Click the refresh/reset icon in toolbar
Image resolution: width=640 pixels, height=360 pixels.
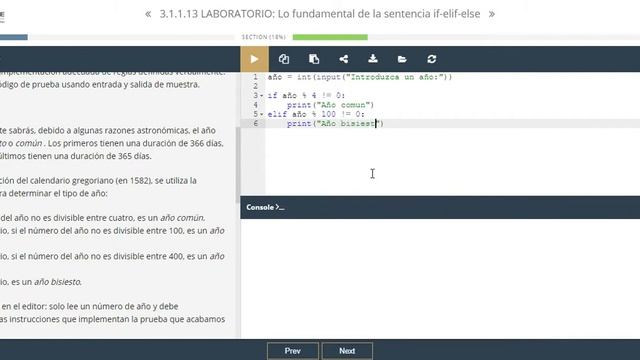click(432, 59)
